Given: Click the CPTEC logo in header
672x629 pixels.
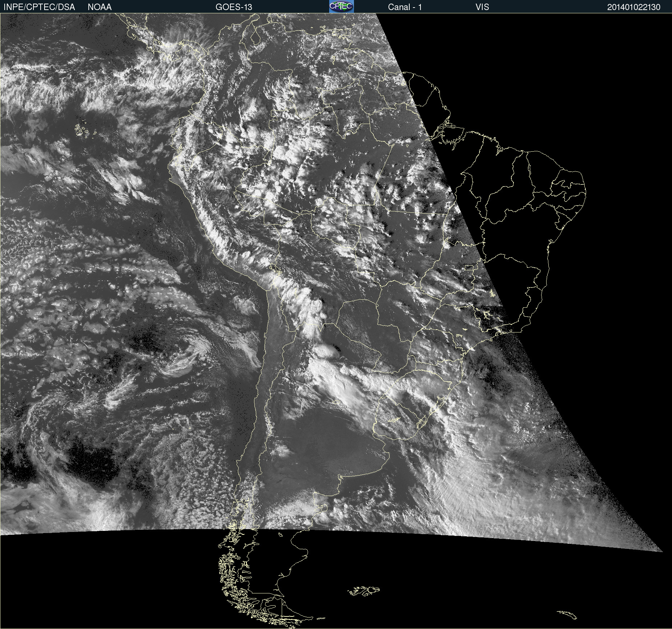Looking at the screenshot, I should pos(341,6).
